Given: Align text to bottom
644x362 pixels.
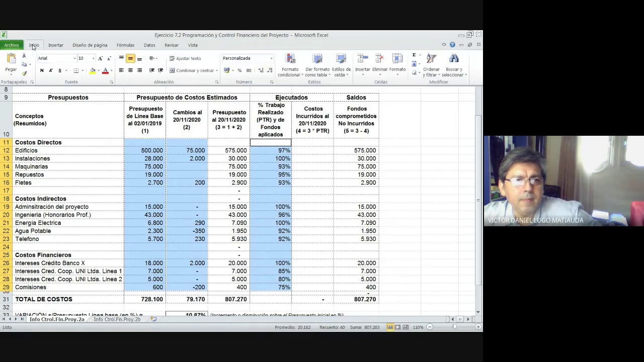Looking at the screenshot, I should (139, 58).
